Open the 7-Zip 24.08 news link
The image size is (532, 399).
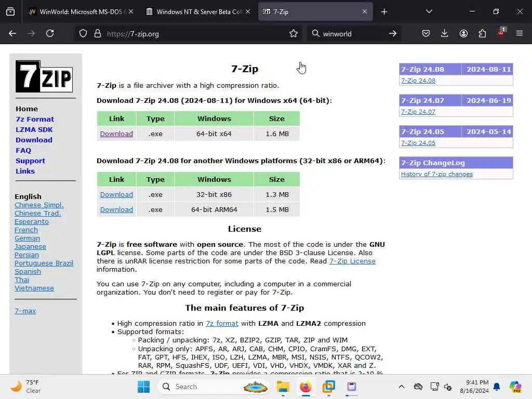pyautogui.click(x=418, y=81)
